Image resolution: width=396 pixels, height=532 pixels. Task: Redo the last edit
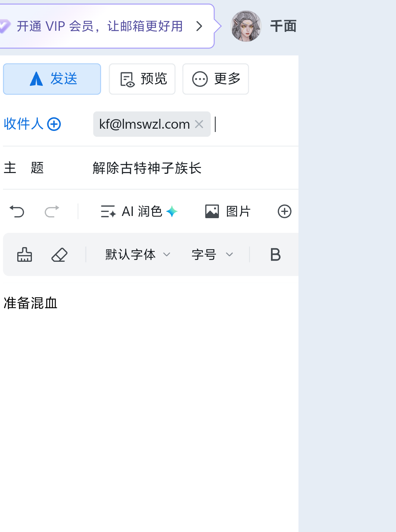52,211
